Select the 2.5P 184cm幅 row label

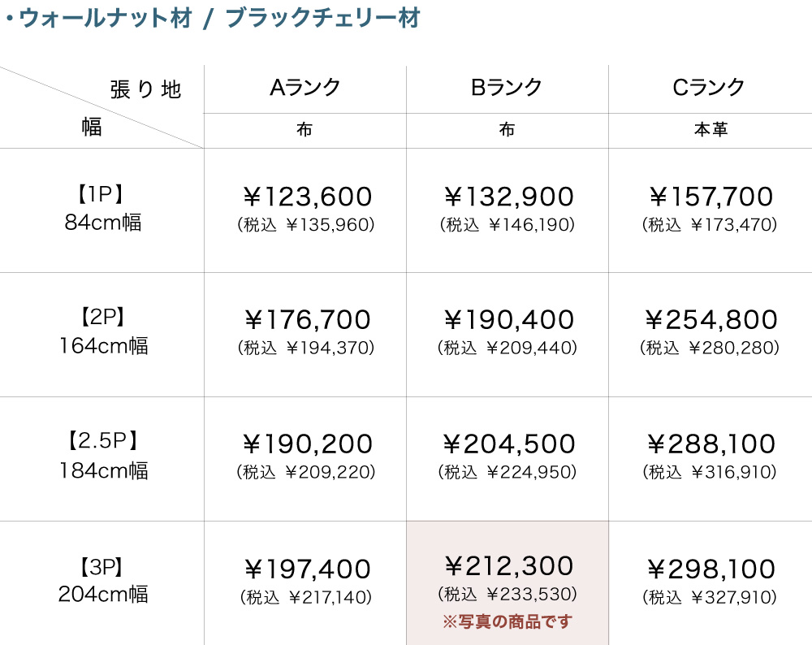(102, 457)
